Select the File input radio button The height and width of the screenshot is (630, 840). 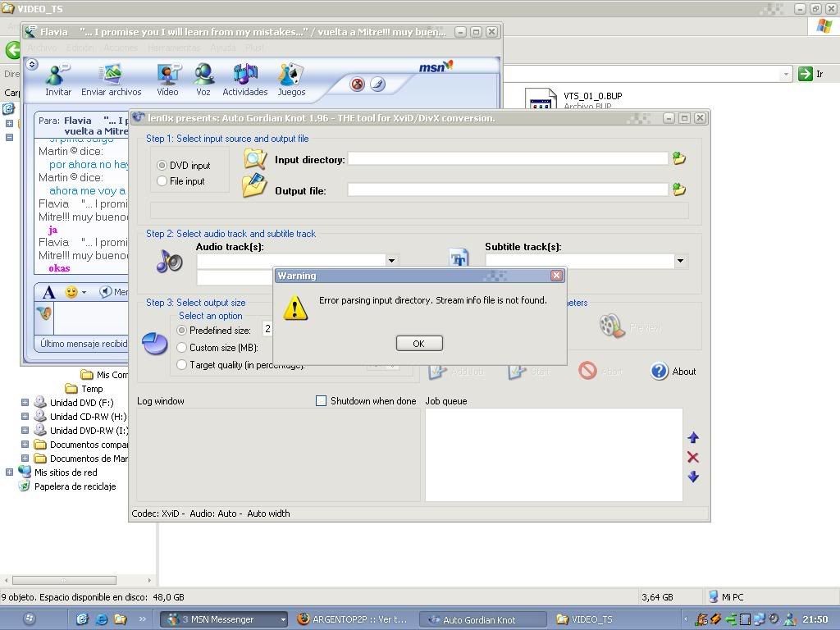pyautogui.click(x=162, y=181)
